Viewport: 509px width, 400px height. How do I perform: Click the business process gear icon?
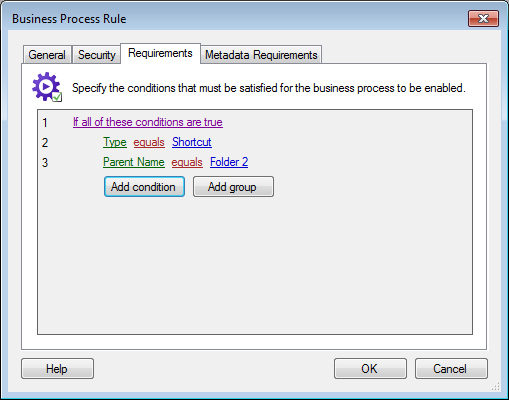[x=47, y=87]
